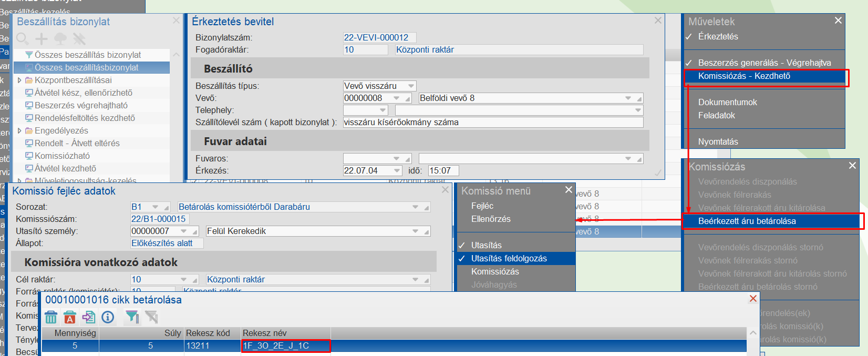
Task: Open the Sorozat B1 dropdown
Action: point(155,207)
